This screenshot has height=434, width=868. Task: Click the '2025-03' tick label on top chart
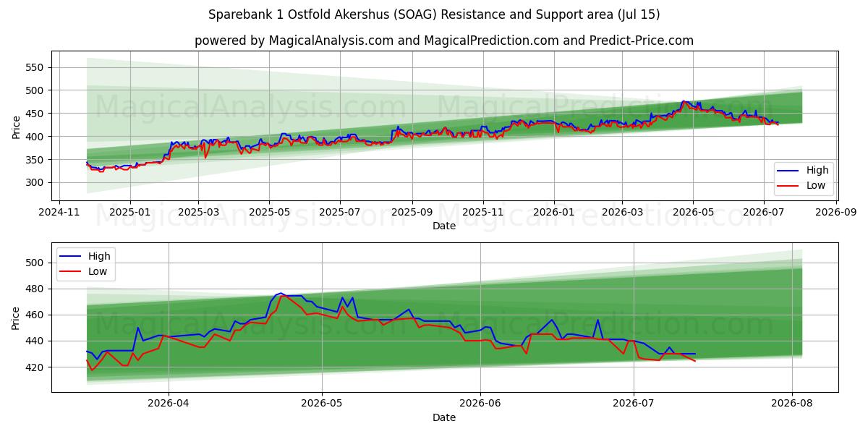(199, 213)
